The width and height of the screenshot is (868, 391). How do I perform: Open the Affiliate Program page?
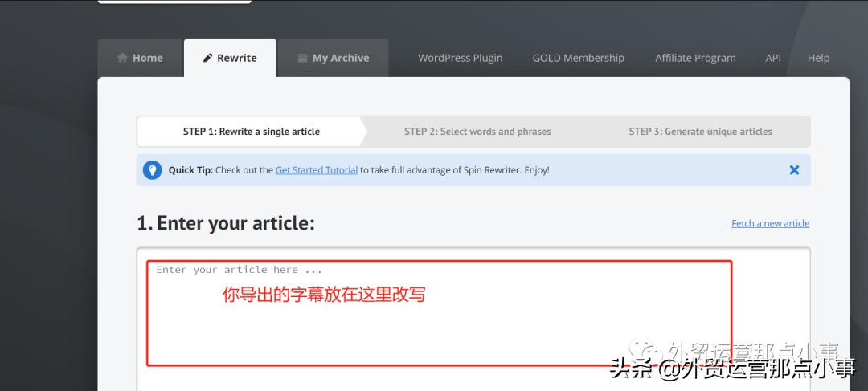696,58
